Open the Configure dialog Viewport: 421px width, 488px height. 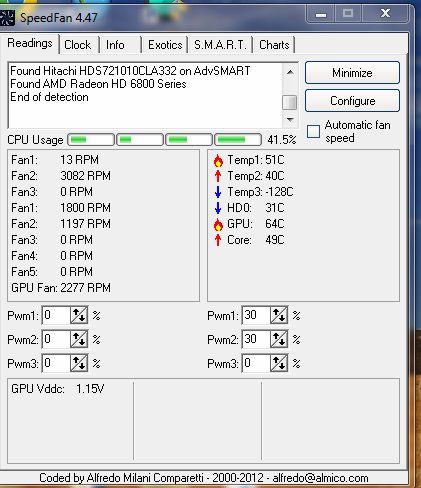352,101
